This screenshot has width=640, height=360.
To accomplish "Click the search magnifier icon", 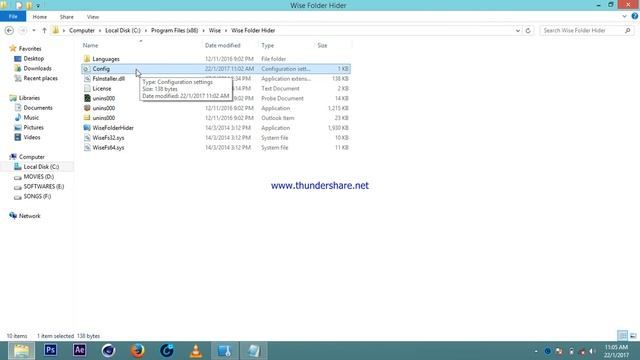I will click(627, 31).
